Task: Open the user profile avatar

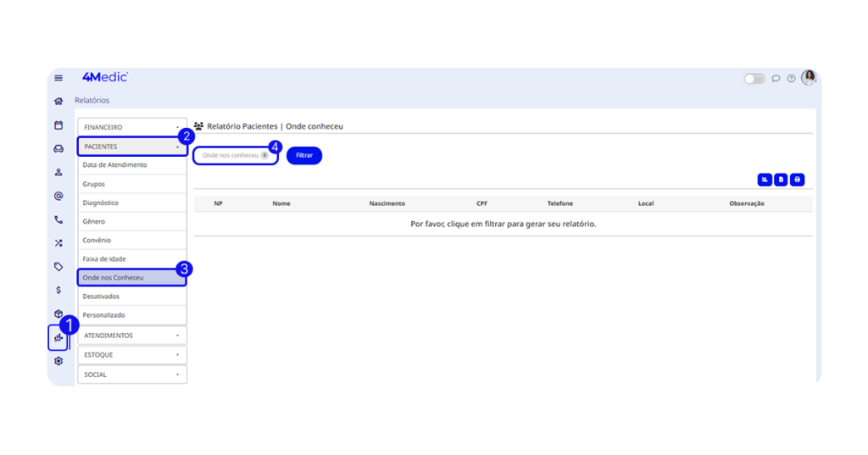Action: 809,78
